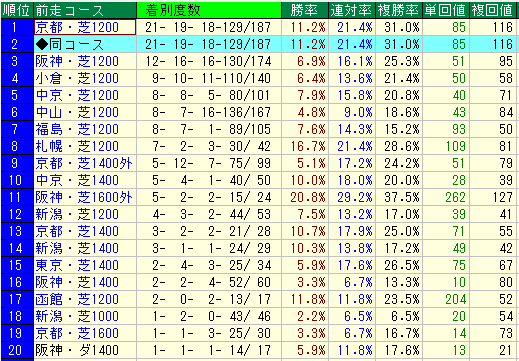This screenshot has height=361, width=519.
Task: Open the 新潟・芝1000 row
Action: [x=258, y=316]
